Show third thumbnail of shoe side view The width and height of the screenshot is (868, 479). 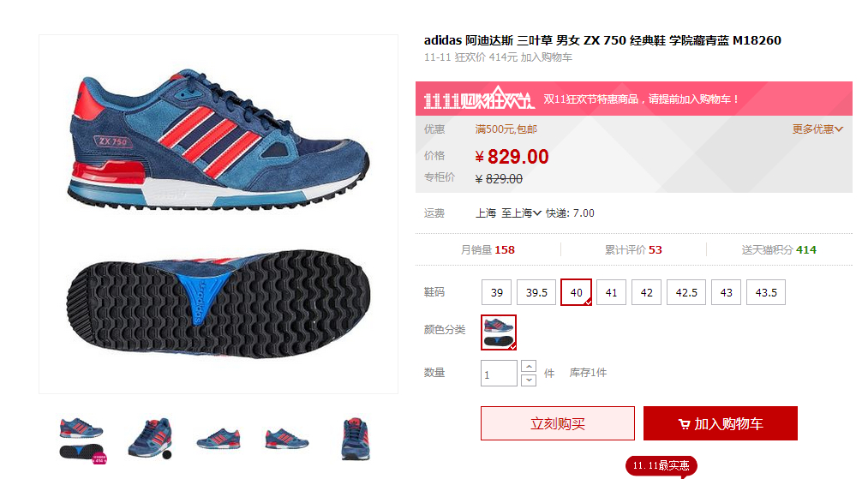[218, 439]
